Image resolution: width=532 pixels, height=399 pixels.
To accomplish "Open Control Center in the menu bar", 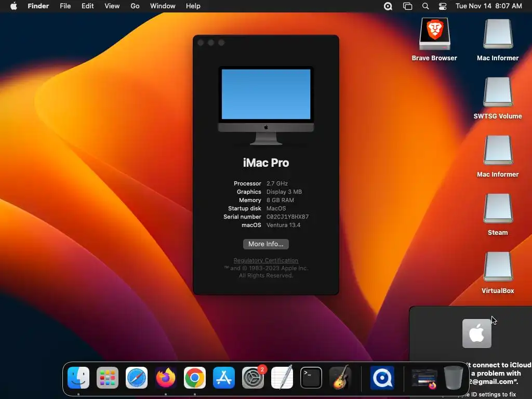I will click(x=443, y=6).
